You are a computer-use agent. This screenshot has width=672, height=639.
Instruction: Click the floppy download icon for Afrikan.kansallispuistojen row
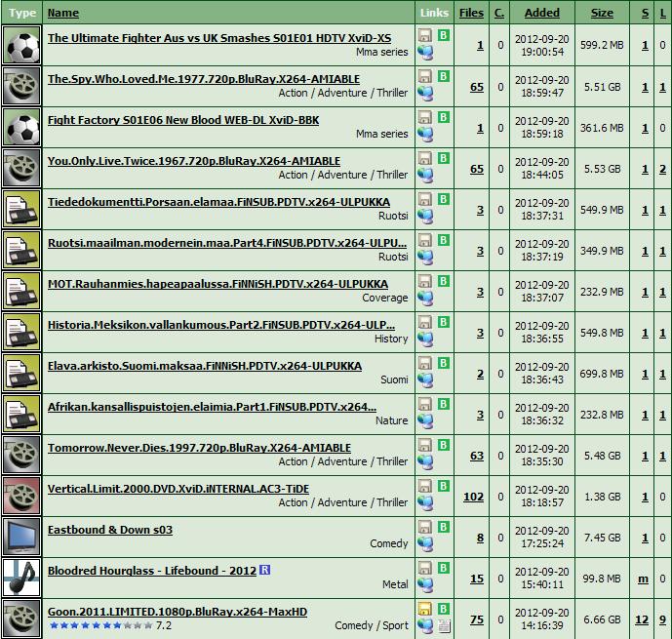click(x=425, y=404)
